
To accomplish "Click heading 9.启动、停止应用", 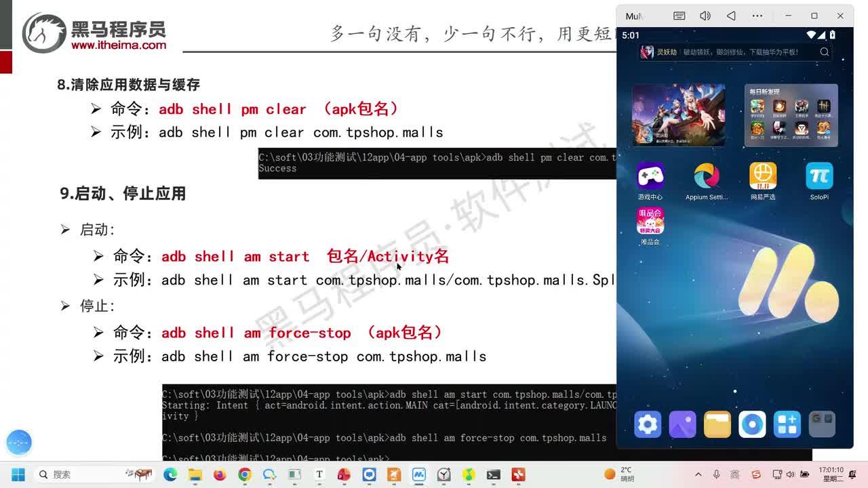I will coord(123,194).
